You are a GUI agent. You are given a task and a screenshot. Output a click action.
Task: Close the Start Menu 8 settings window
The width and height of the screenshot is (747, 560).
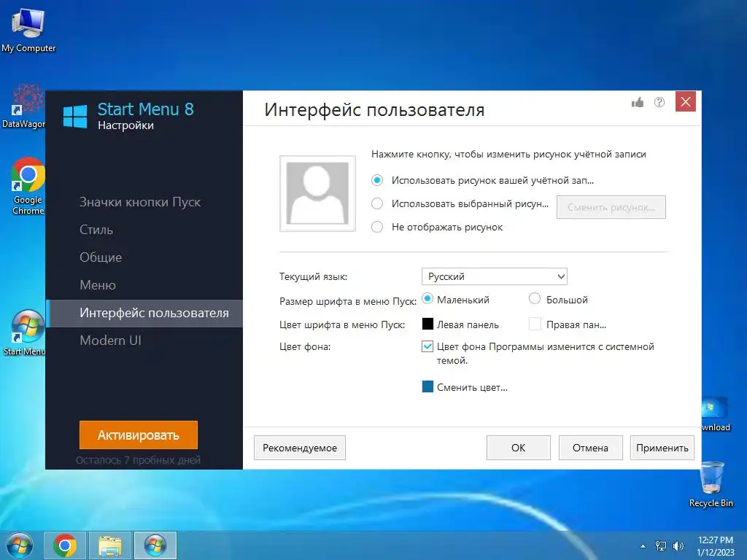[685, 101]
